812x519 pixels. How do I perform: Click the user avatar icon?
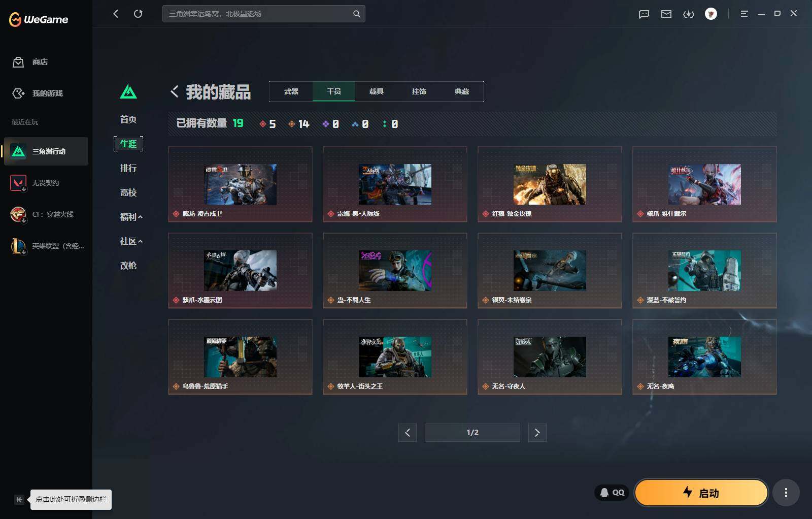pos(711,14)
